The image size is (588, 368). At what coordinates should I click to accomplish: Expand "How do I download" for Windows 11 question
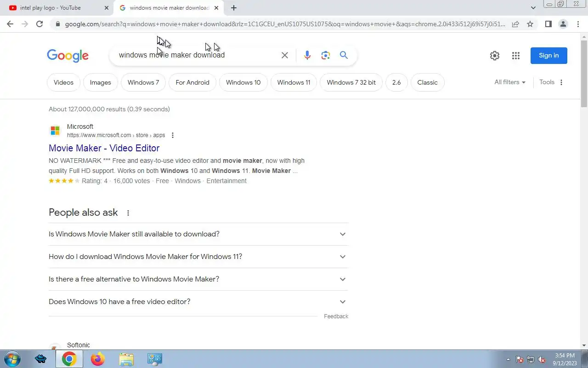pyautogui.click(x=198, y=257)
